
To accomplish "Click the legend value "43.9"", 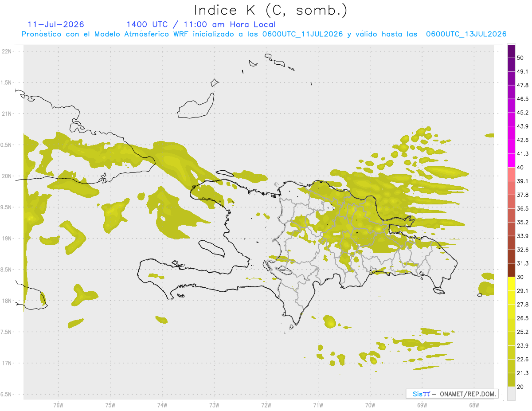I will (x=523, y=126).
